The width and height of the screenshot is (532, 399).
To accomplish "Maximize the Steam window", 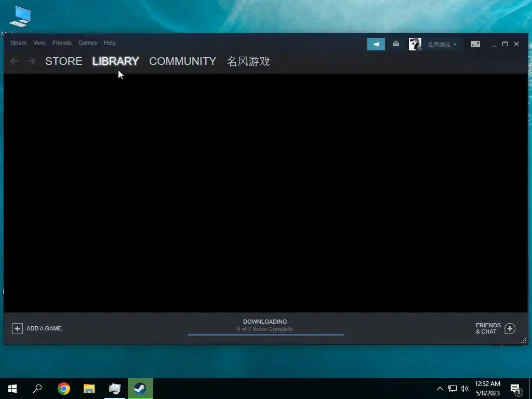I will [x=505, y=44].
